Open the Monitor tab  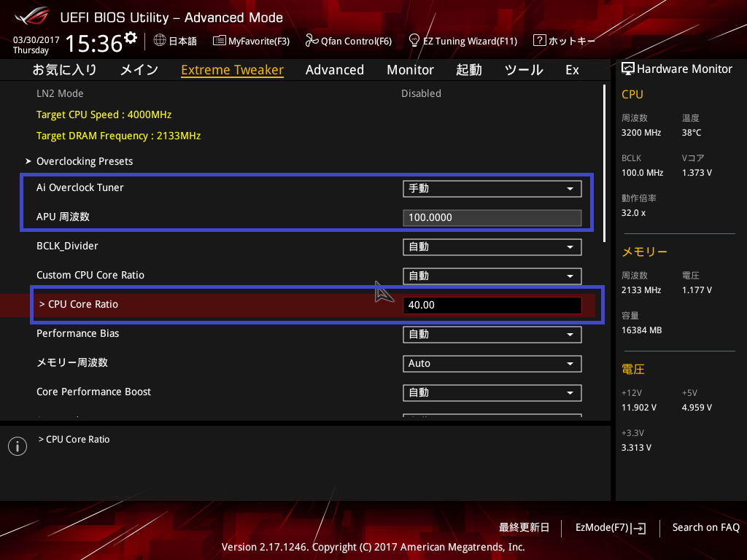point(410,70)
